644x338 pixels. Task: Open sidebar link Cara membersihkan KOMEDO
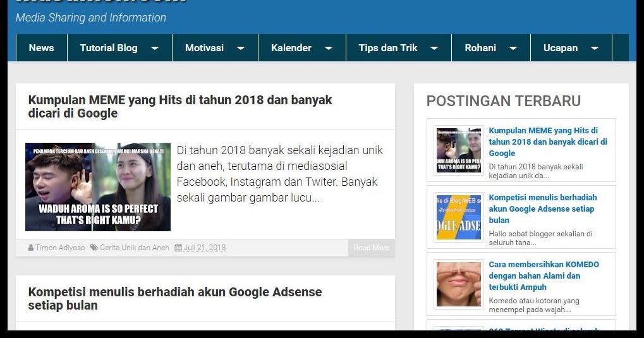pos(544,275)
